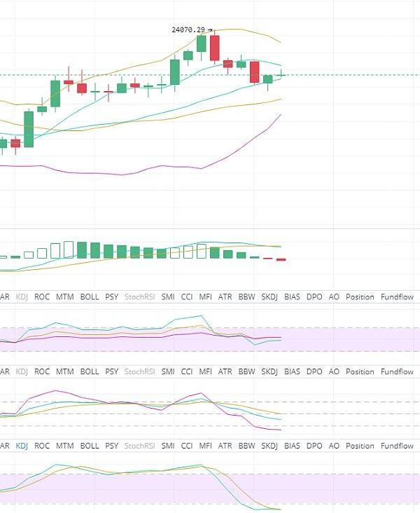Open Position in the middle indicator row

coord(360,371)
